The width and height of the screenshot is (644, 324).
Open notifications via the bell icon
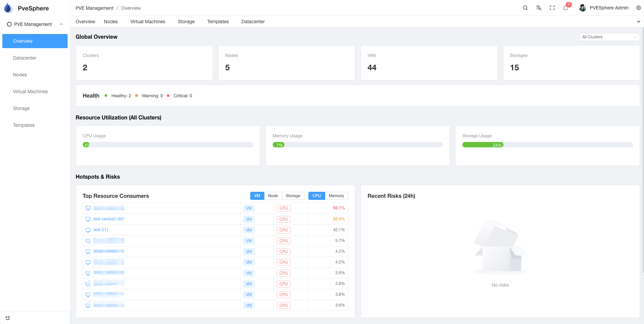pos(565,7)
